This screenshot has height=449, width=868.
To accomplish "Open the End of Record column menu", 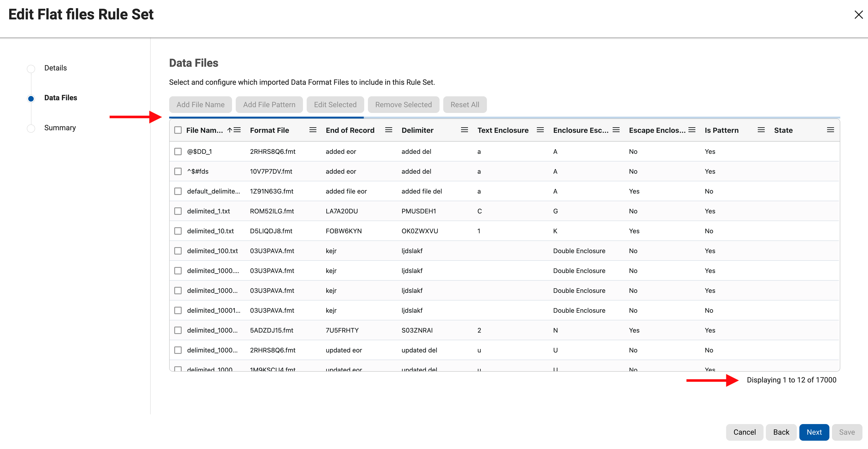I will (x=388, y=130).
